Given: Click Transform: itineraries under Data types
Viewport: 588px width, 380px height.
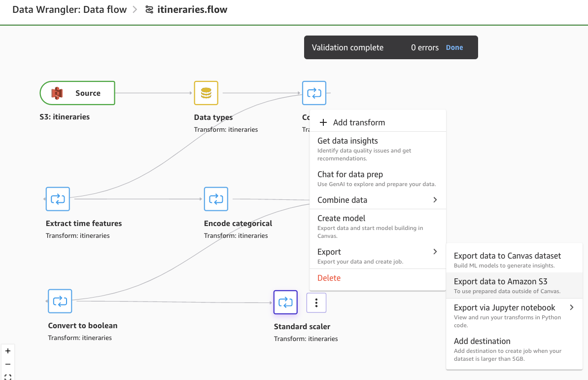Looking at the screenshot, I should (226, 129).
